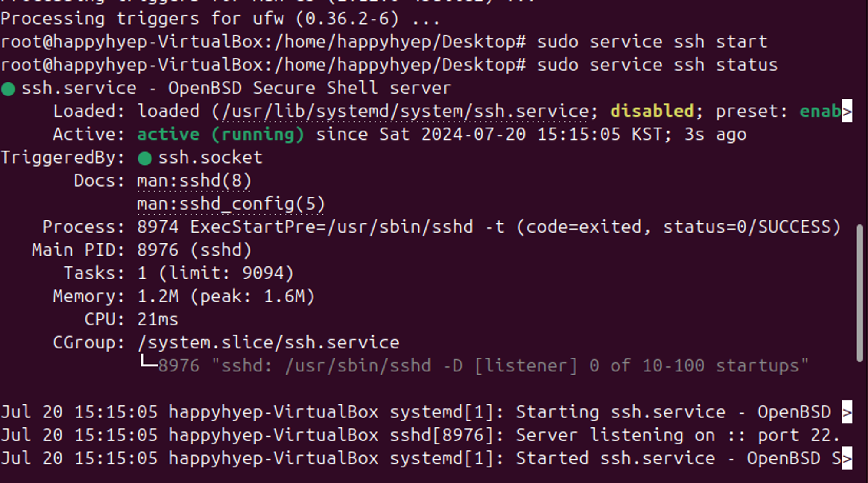Click the truncation arrow on the Starting ssh.service line
Screen dimensions: 868x483
tap(847, 412)
